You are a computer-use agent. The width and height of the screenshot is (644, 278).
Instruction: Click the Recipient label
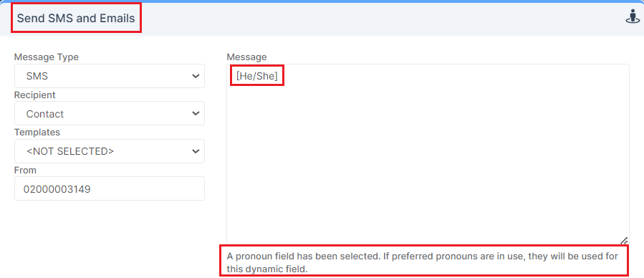[35, 95]
